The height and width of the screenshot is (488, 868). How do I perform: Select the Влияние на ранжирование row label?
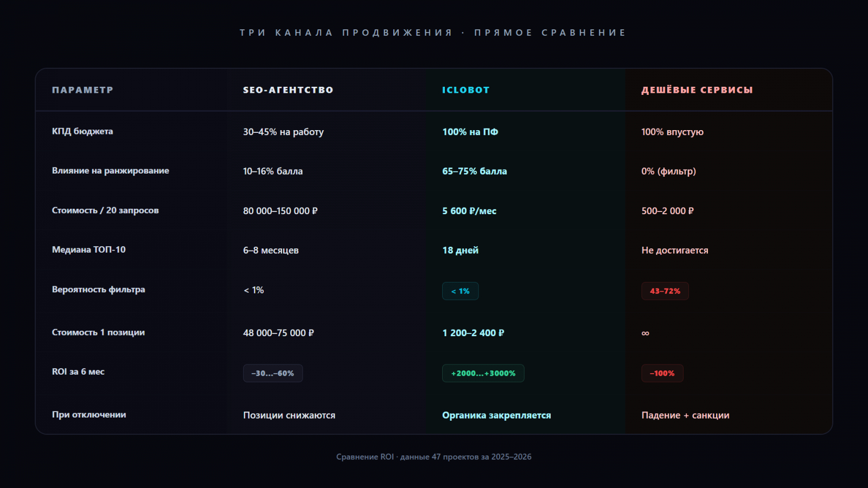[110, 171]
